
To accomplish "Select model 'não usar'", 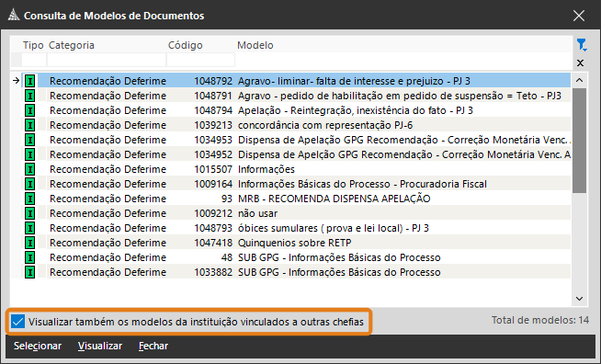I will (257, 213).
